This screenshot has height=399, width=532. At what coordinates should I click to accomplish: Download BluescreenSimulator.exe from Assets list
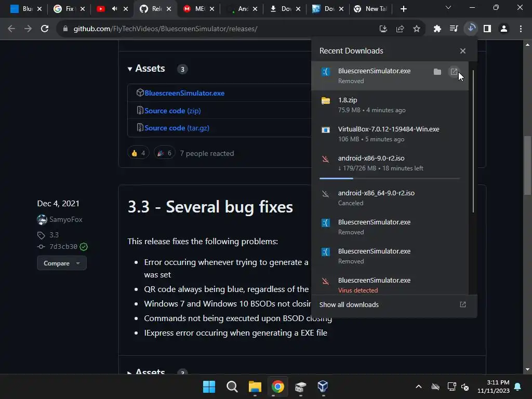pos(184,93)
